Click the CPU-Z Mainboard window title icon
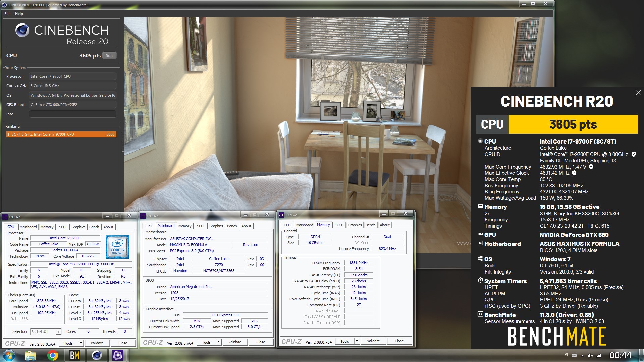This screenshot has width=644, height=362. (x=143, y=216)
